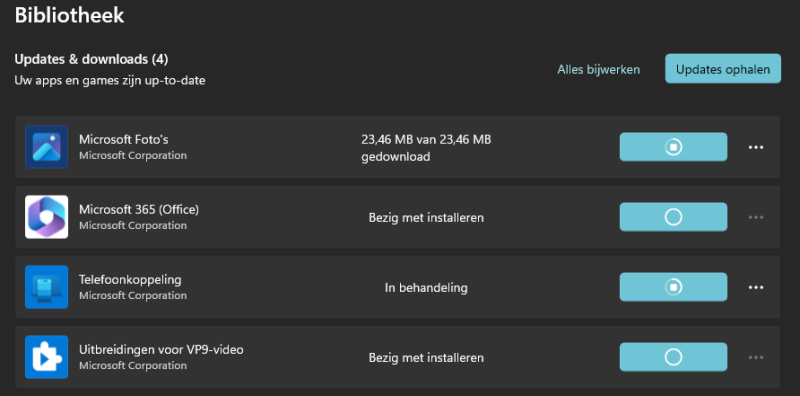This screenshot has width=800, height=396.
Task: Open more options for Microsoft Foto's
Action: click(x=756, y=147)
